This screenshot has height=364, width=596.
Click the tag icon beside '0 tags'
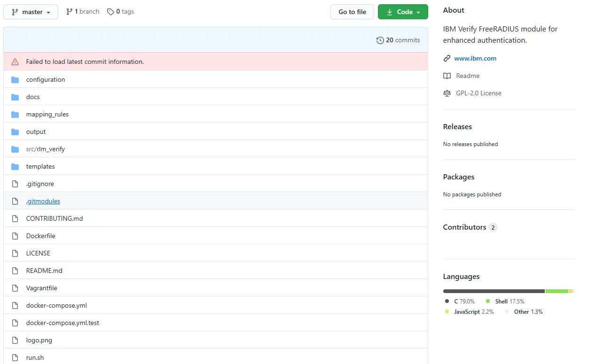(x=110, y=12)
